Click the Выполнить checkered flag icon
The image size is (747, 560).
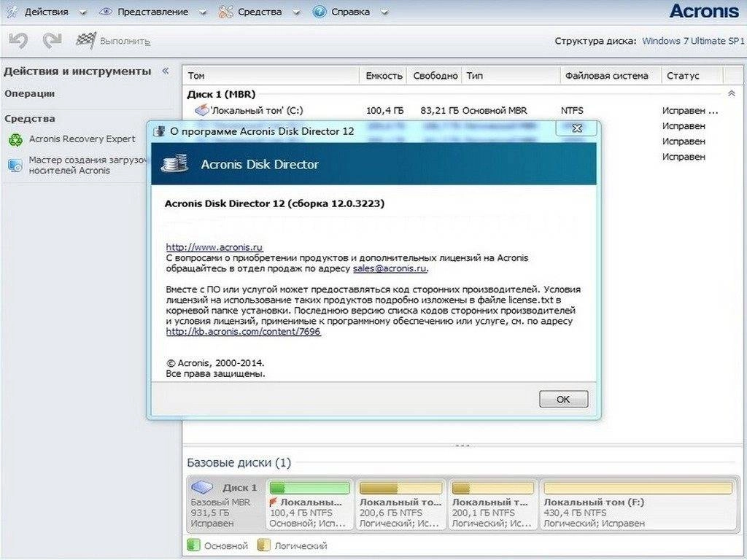[x=86, y=41]
